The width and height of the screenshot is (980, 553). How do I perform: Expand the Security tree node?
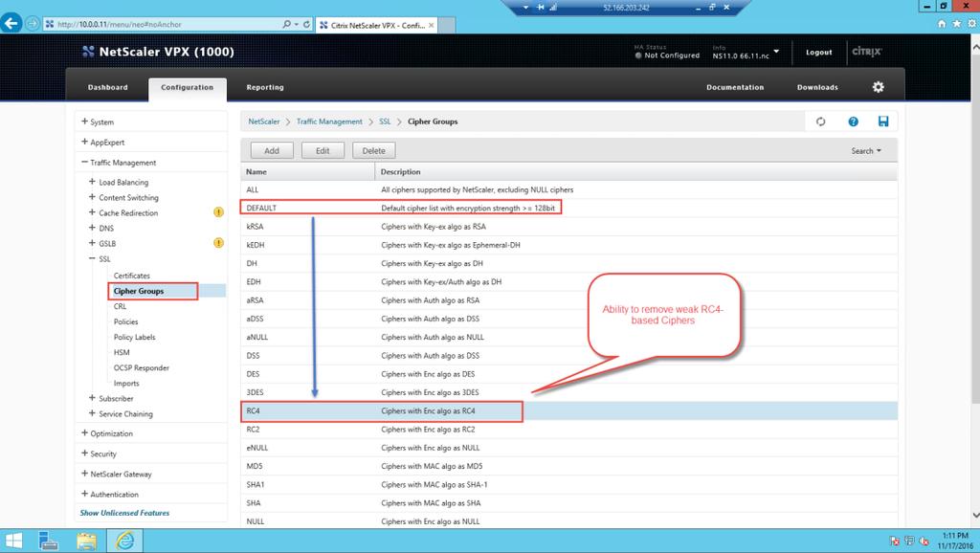[x=84, y=453]
